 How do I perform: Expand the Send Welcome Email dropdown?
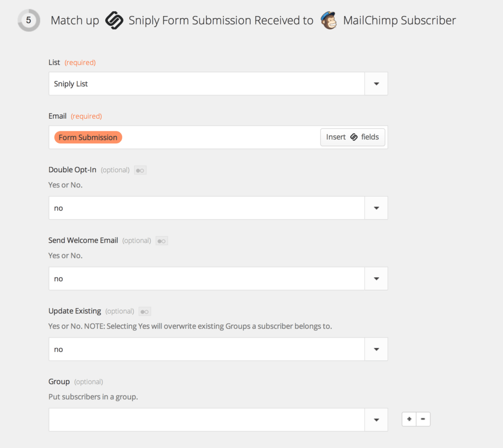tap(376, 279)
